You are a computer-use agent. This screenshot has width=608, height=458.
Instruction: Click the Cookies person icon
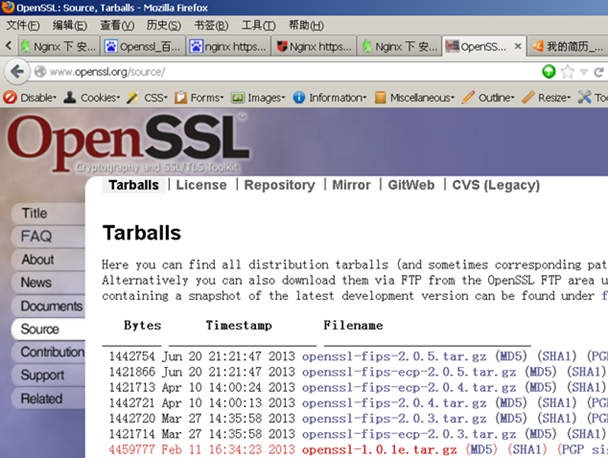tap(70, 97)
